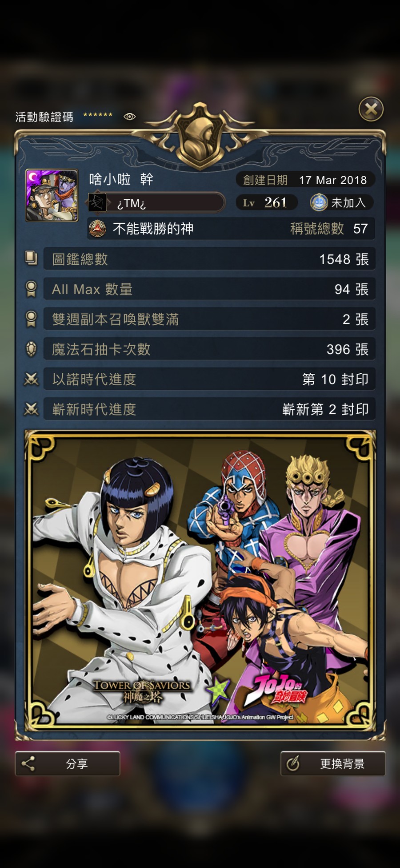Viewport: 400px width, 868px height.
Task: Click the 未加入 guild status icon
Action: click(x=319, y=202)
